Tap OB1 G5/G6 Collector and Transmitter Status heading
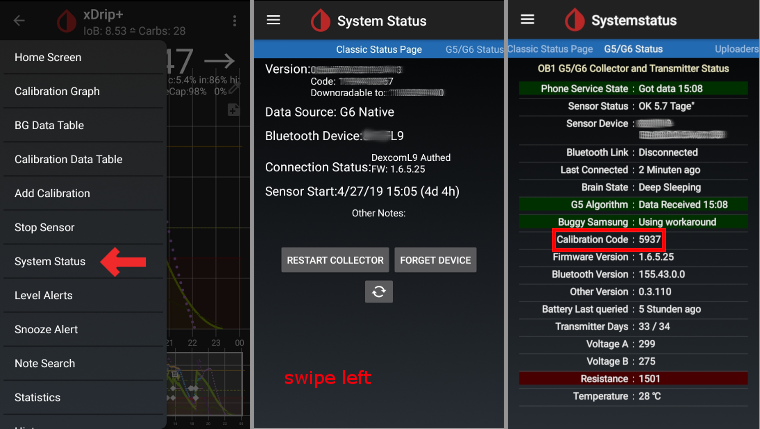Screen dimensions: 760x429 pos(633,68)
